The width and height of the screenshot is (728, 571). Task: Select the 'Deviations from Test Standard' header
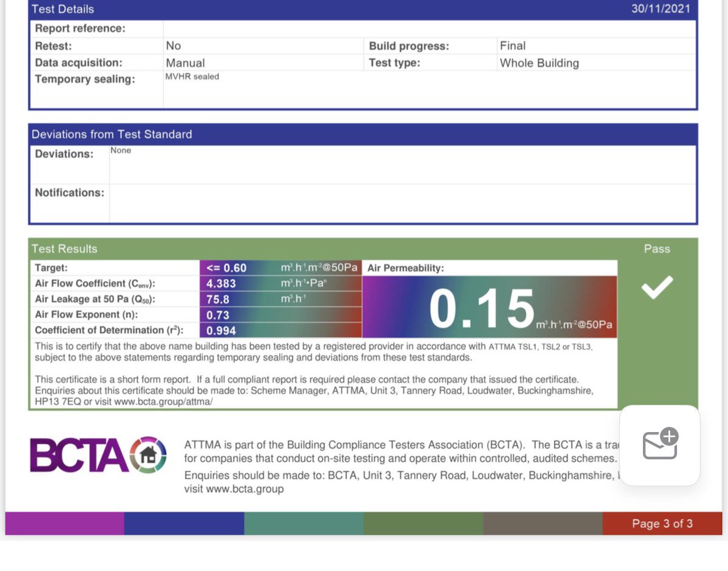point(112,134)
